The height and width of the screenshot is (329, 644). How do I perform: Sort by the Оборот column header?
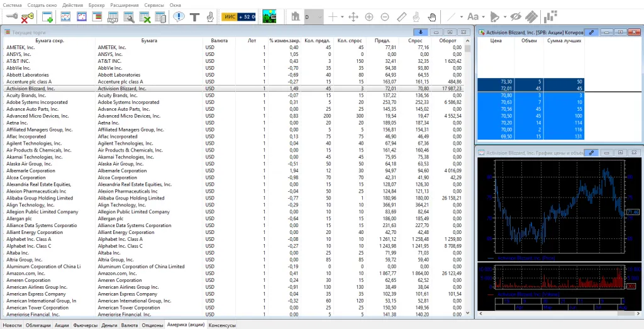pos(448,40)
